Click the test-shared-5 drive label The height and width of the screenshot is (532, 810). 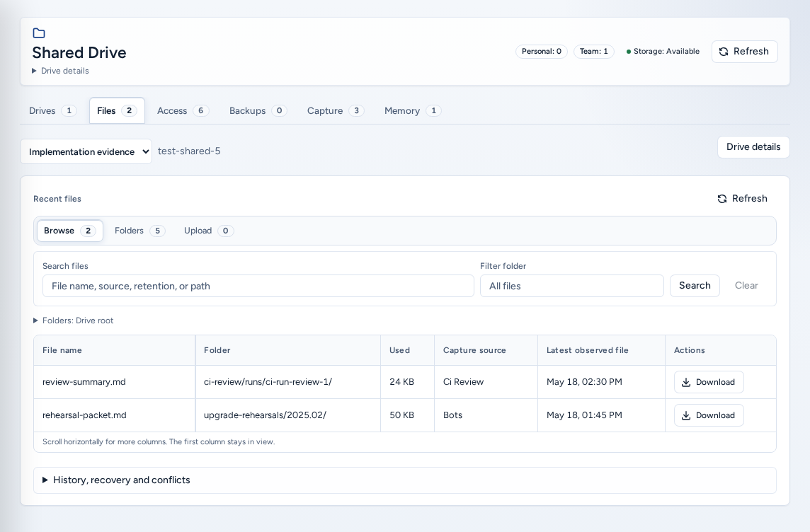pos(189,151)
